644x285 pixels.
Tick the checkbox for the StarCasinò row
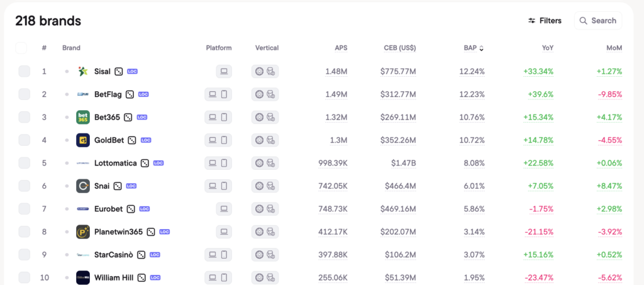coord(24,254)
